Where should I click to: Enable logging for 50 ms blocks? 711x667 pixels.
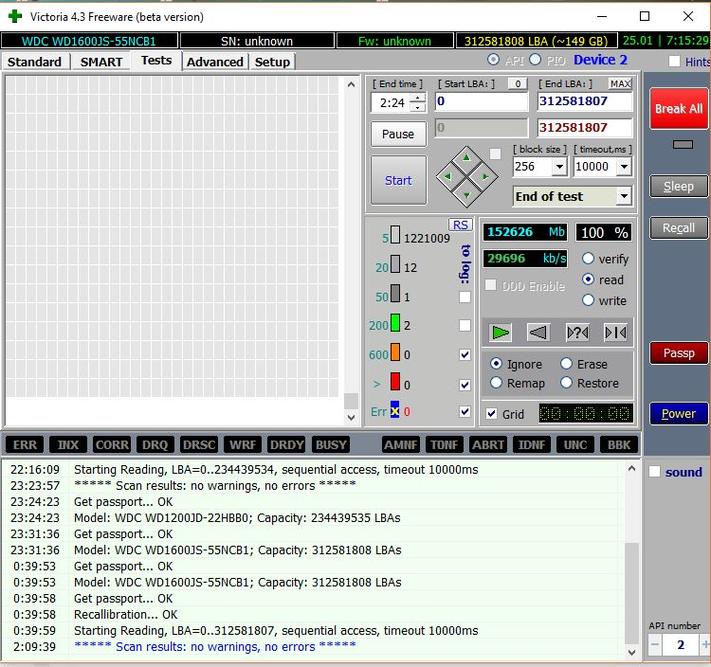coord(465,297)
